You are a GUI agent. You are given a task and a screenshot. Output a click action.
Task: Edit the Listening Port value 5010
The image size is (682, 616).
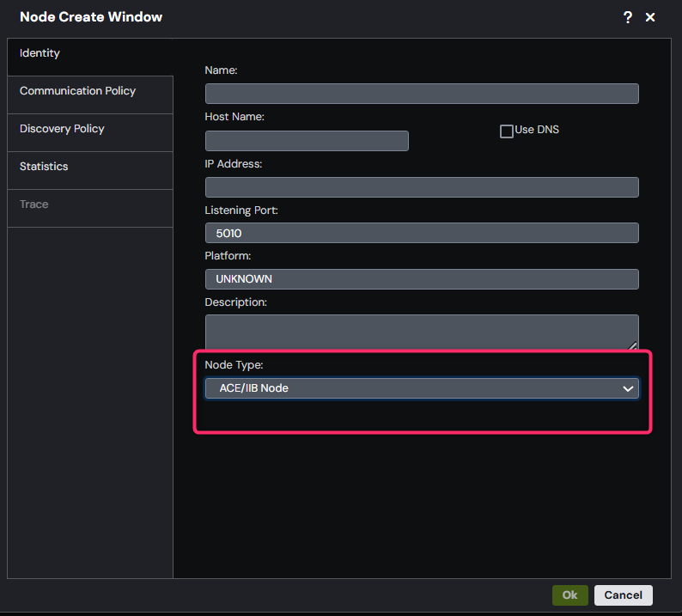pyautogui.click(x=422, y=233)
